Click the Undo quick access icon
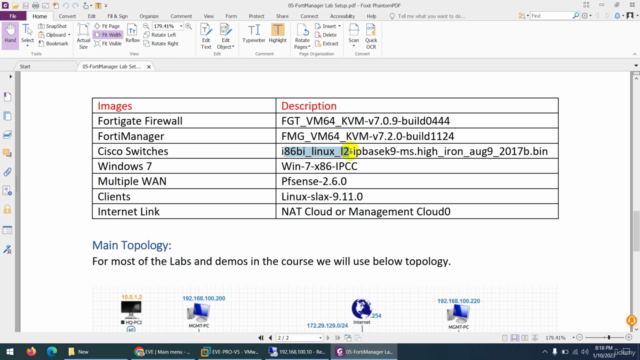640x360 pixels. pyautogui.click(x=66, y=5)
